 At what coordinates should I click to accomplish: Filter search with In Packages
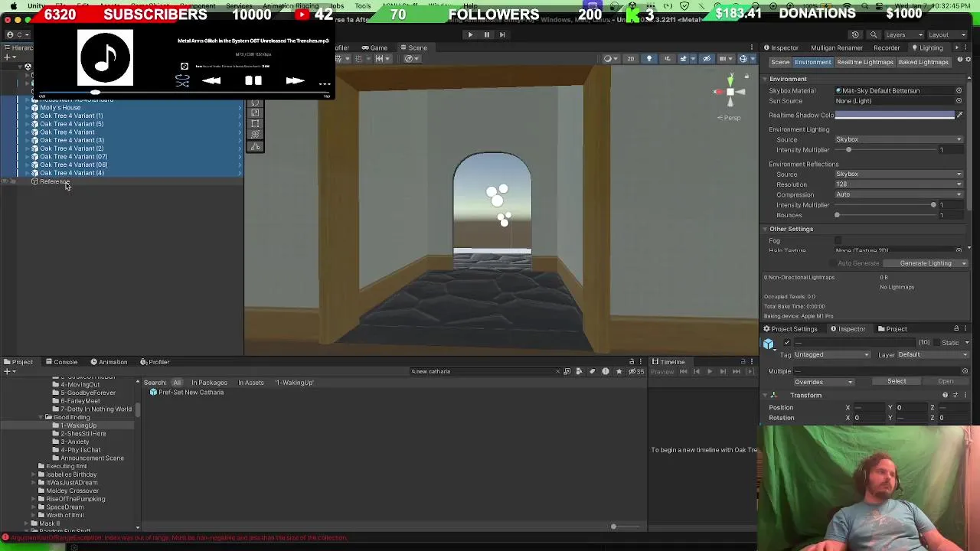click(x=209, y=383)
